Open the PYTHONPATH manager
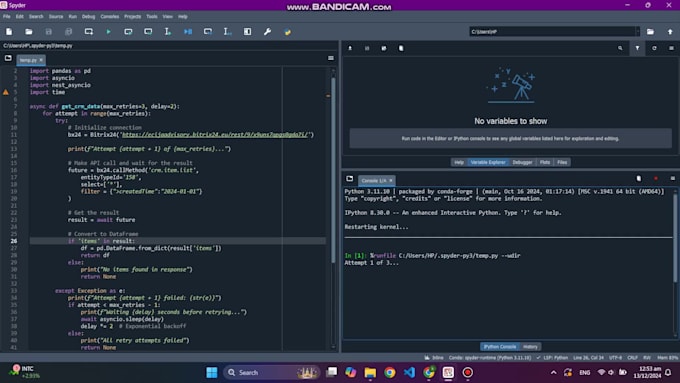The image size is (680, 383). (x=288, y=32)
